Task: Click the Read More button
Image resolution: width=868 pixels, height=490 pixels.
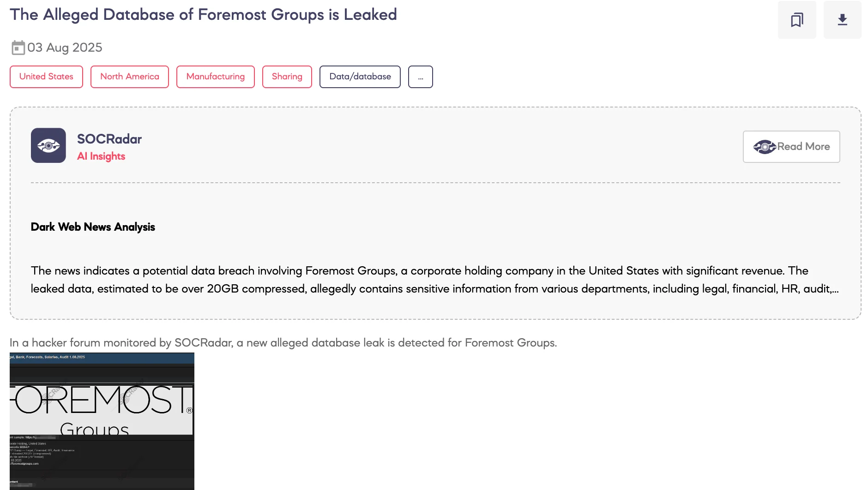Action: [791, 147]
